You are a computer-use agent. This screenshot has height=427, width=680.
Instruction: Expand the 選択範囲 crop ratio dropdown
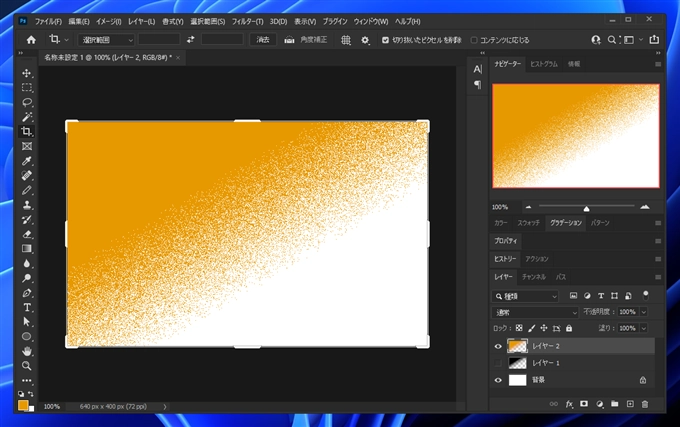[x=106, y=39]
